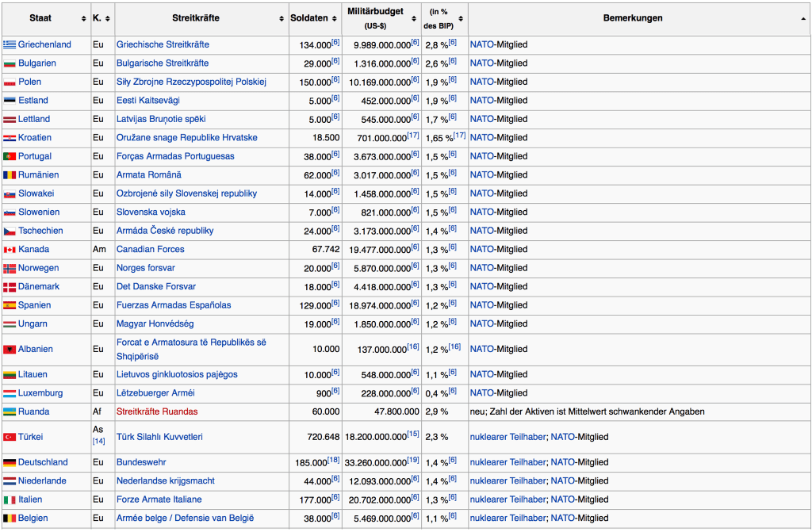Image resolution: width=812 pixels, height=532 pixels.
Task: Click the Canadian flag icon
Action: (10, 249)
